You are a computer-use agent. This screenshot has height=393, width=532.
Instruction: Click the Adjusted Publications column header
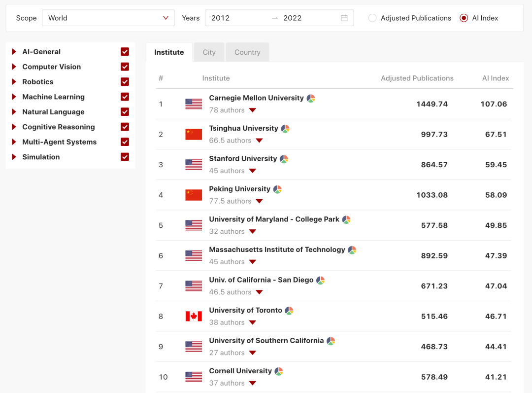point(417,78)
